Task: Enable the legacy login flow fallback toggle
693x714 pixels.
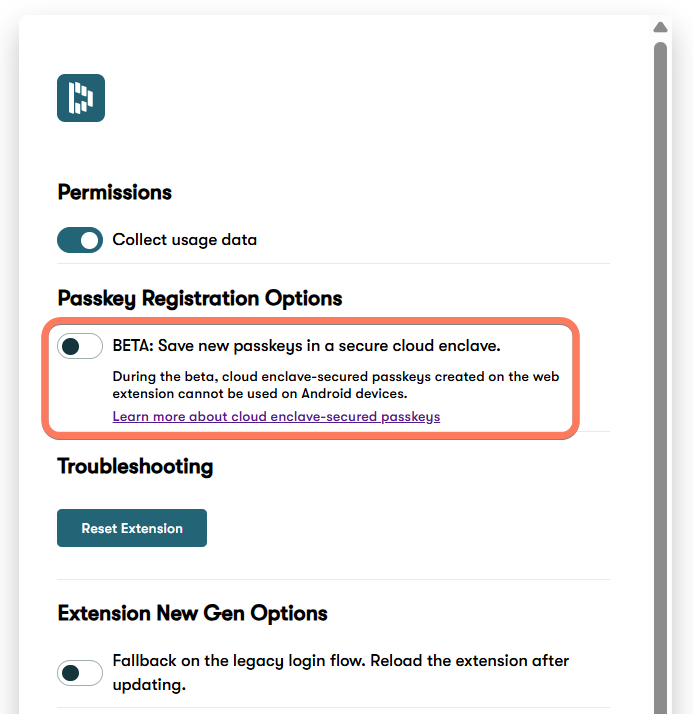Action: 80,673
